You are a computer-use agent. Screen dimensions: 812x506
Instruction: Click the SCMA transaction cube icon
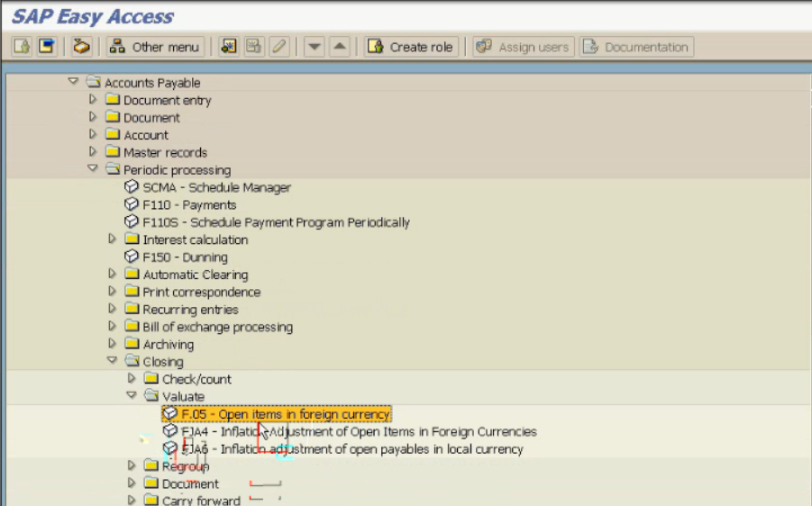[132, 186]
